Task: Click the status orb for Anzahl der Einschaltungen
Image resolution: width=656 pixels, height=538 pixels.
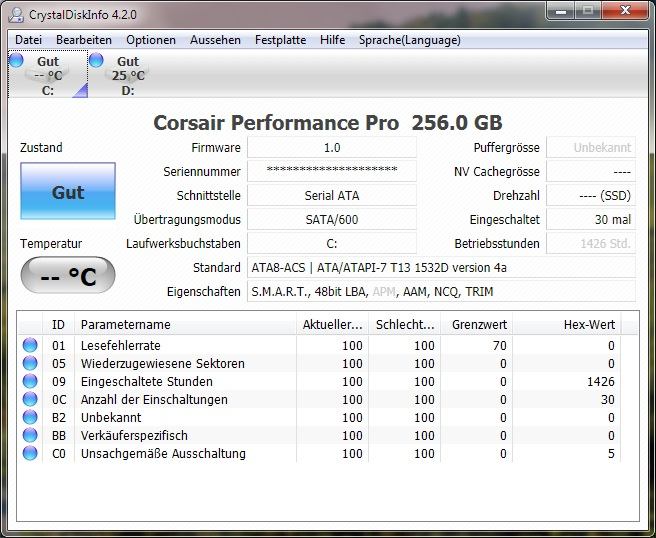Action: click(x=30, y=399)
